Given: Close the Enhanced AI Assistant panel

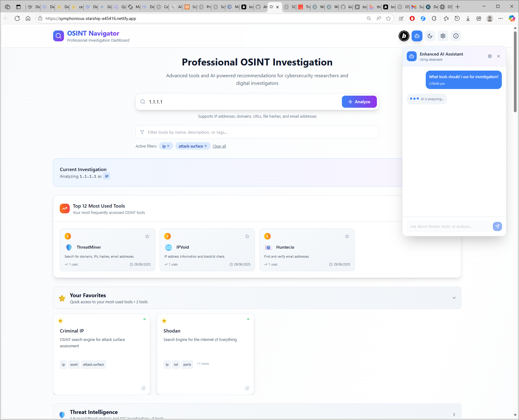Looking at the screenshot, I should 498,56.
